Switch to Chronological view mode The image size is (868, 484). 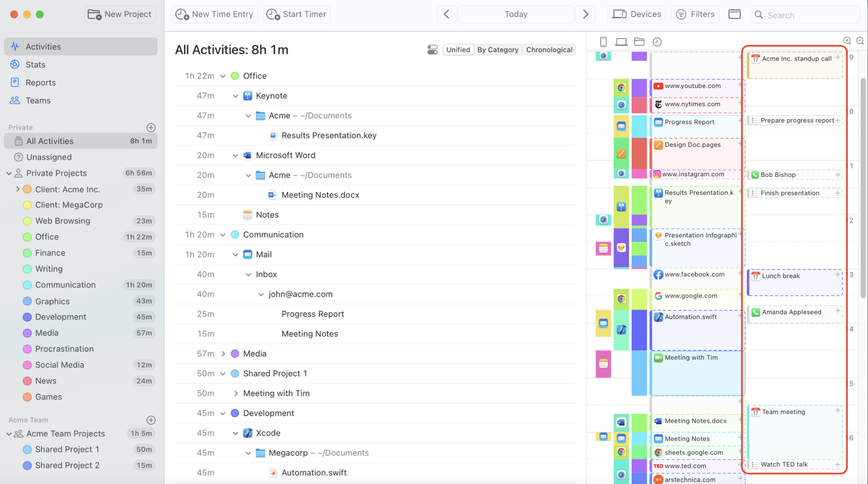coord(549,50)
